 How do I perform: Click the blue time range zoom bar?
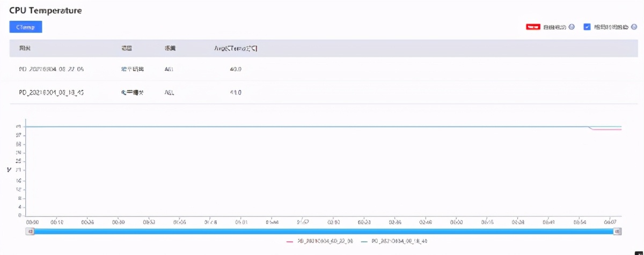pyautogui.click(x=324, y=231)
